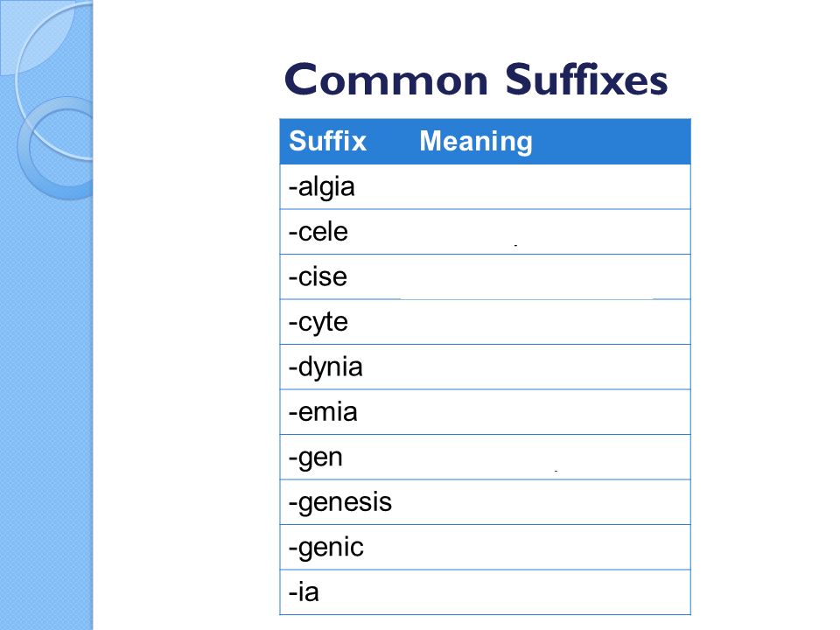
Task: Click the -ia suffix row
Action: (485, 592)
